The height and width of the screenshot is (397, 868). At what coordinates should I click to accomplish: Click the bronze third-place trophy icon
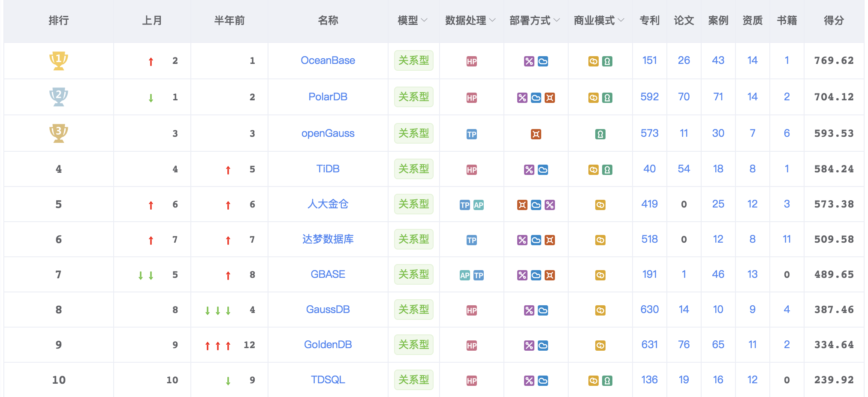[x=59, y=133]
